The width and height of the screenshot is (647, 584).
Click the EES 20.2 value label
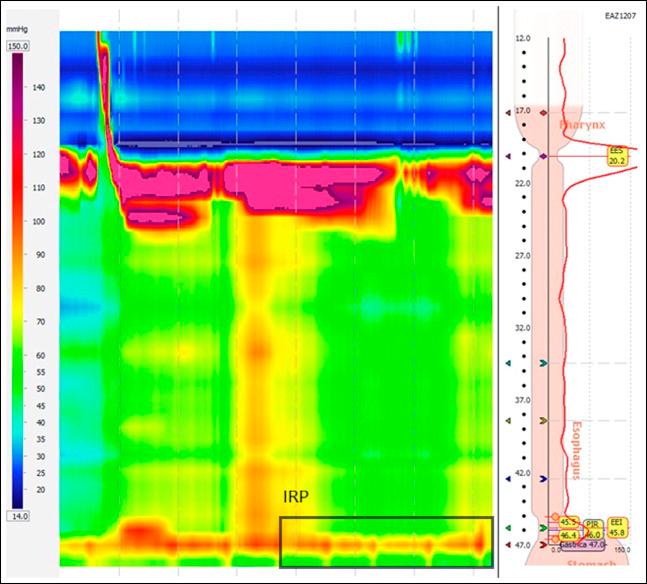click(617, 155)
